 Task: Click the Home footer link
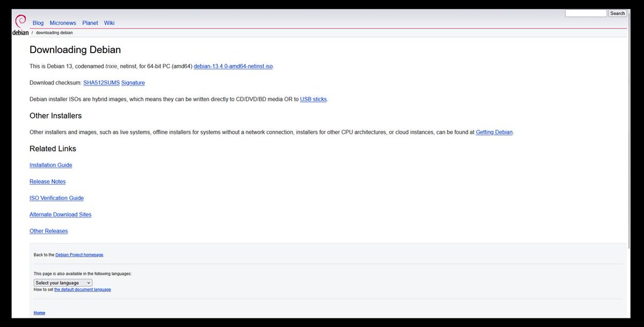tap(39, 313)
